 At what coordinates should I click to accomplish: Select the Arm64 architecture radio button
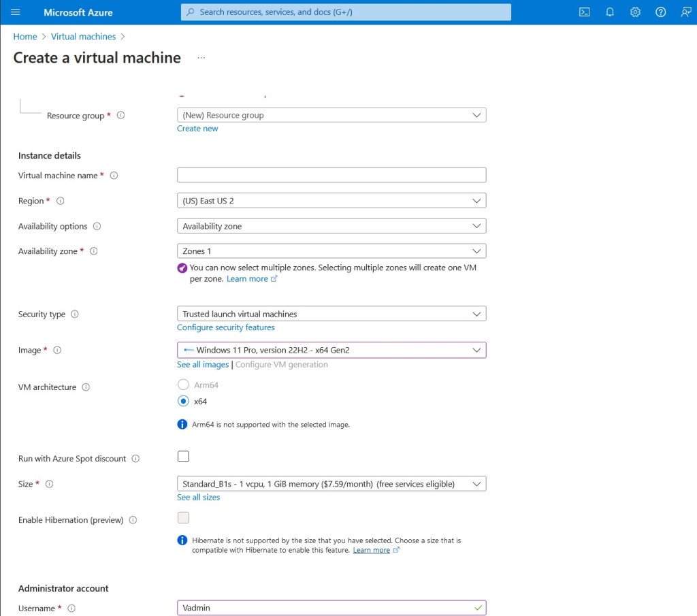(x=183, y=385)
